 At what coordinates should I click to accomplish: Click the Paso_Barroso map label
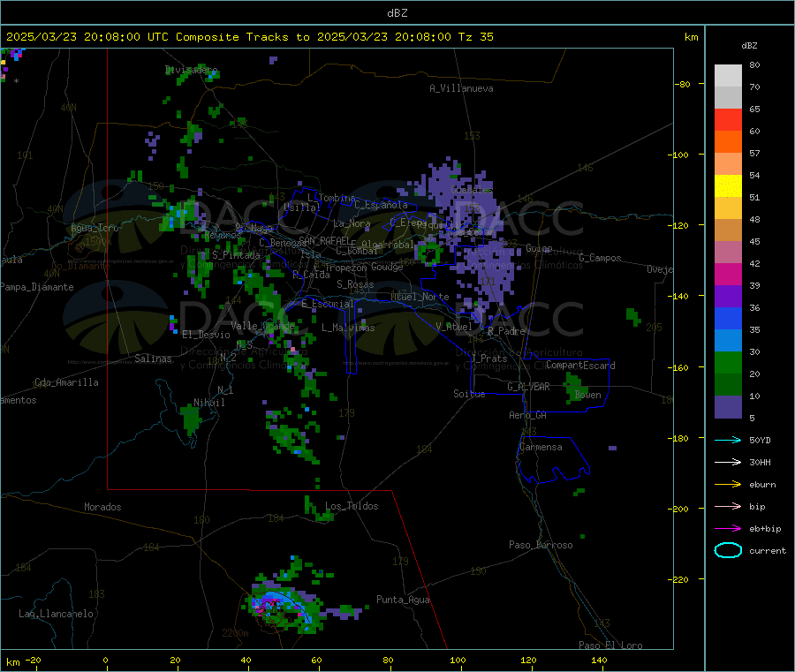(x=541, y=545)
